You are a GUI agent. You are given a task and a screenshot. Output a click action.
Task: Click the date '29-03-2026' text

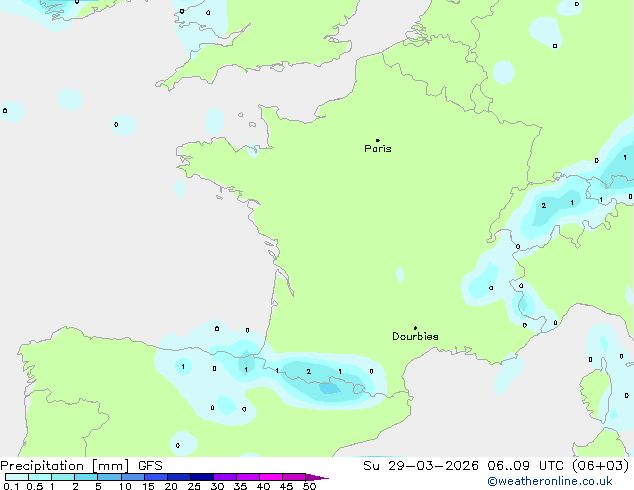tap(433, 466)
